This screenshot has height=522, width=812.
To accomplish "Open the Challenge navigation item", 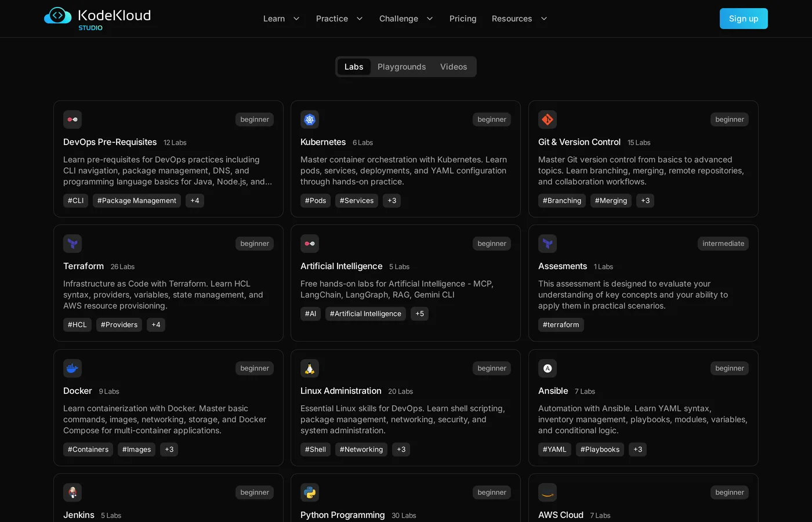I will point(398,19).
